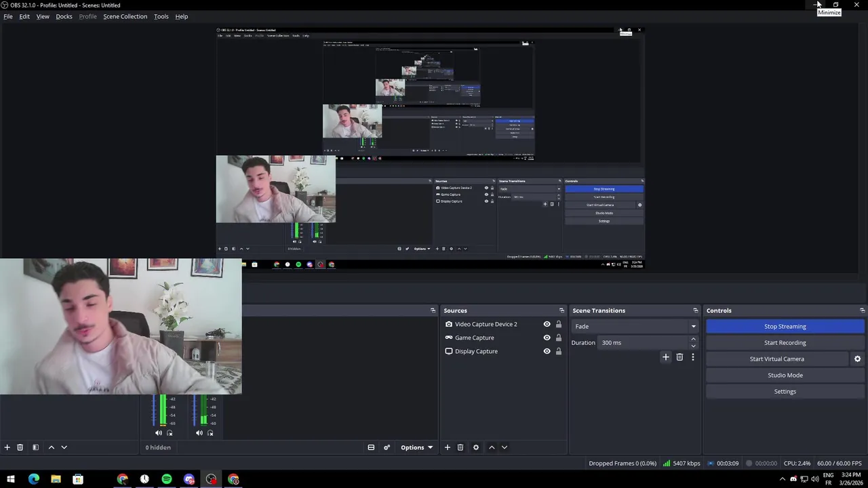Open Spotify from the taskbar
868x488 pixels.
[x=167, y=479]
